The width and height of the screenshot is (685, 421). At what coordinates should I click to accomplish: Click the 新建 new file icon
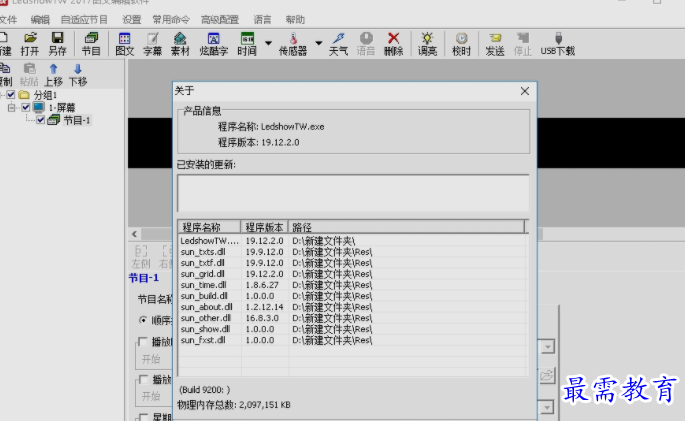click(5, 44)
